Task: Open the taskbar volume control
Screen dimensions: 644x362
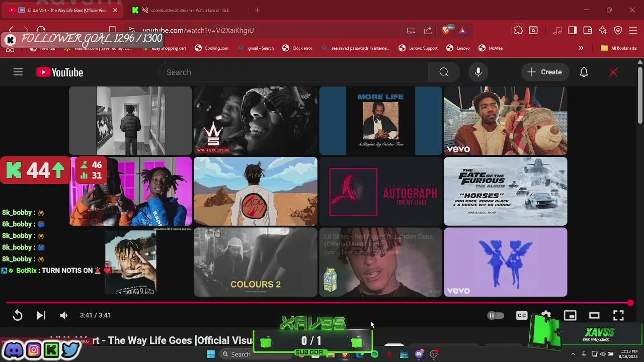Action: [602, 354]
